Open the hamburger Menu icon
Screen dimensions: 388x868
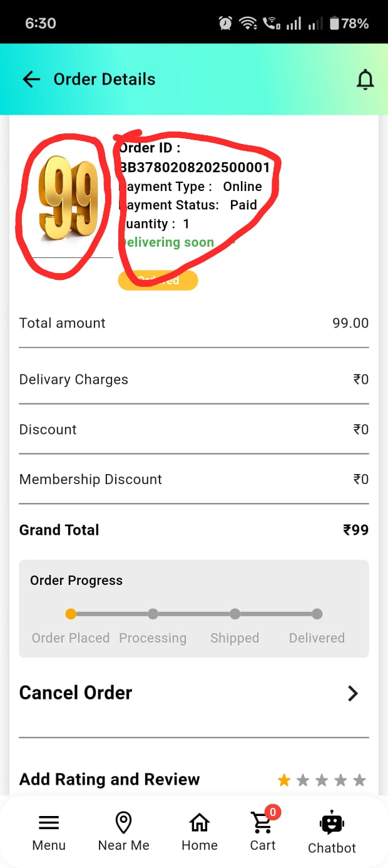[49, 823]
